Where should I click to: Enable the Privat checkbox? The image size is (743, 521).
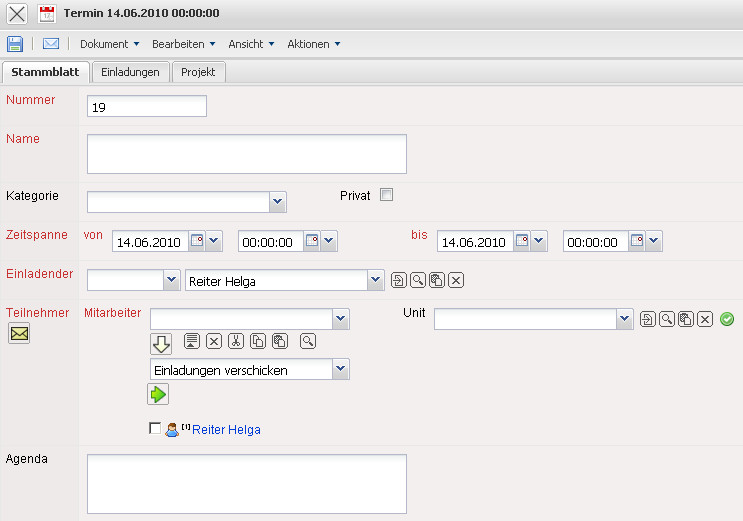386,195
